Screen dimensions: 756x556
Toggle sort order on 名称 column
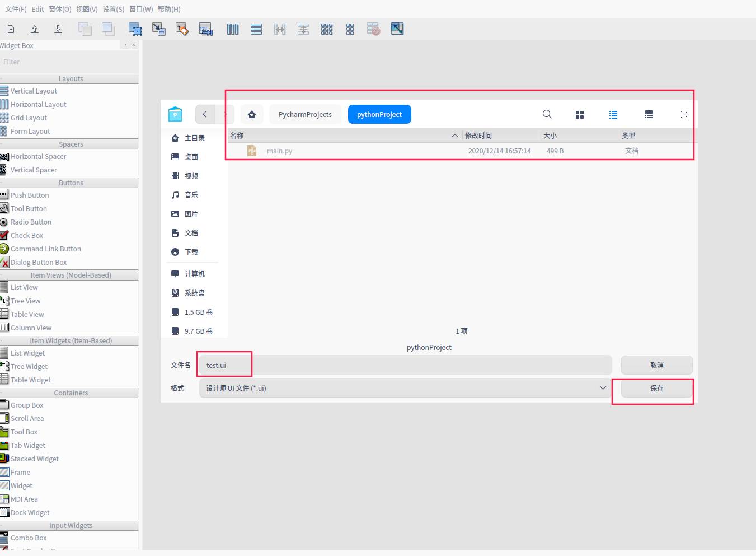[236, 135]
